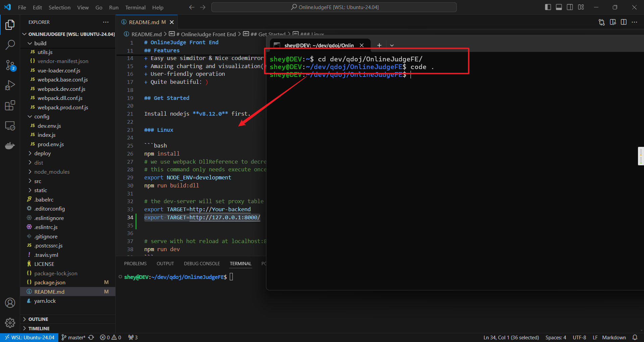Close the Windows Terminal shey@DEV tab
This screenshot has width=644, height=342.
coord(362,45)
